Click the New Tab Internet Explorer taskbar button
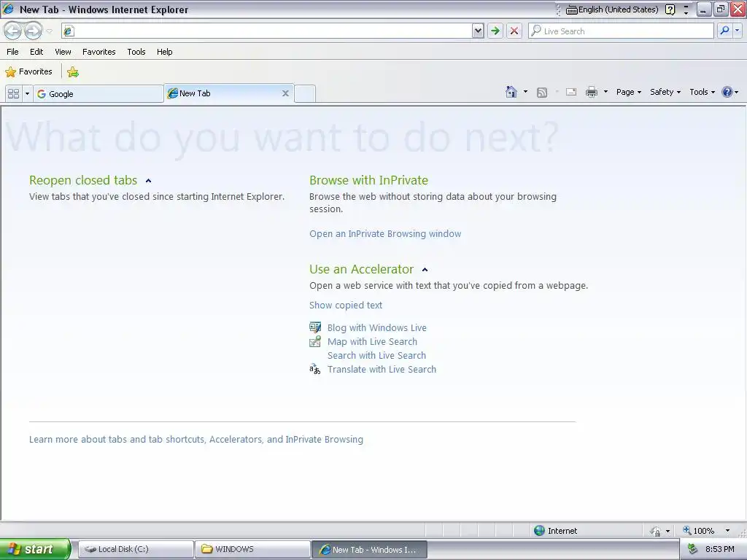747x560 pixels. (369, 550)
